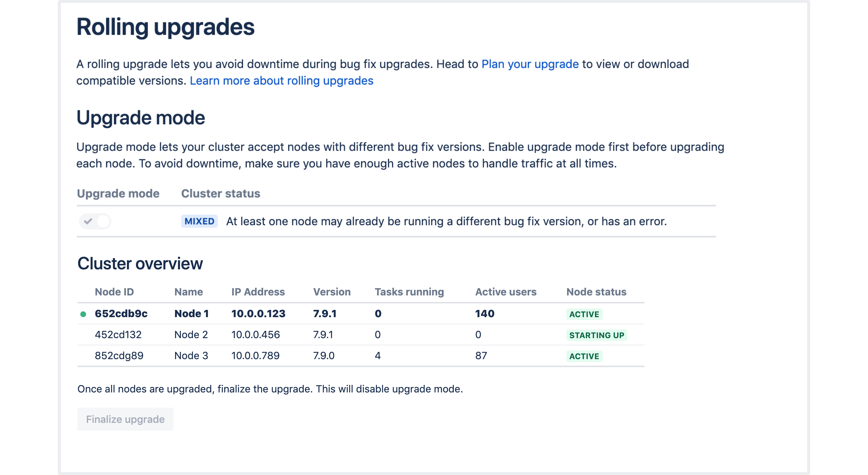Click the Cluster status column header
This screenshot has width=868, height=475.
tap(221, 194)
